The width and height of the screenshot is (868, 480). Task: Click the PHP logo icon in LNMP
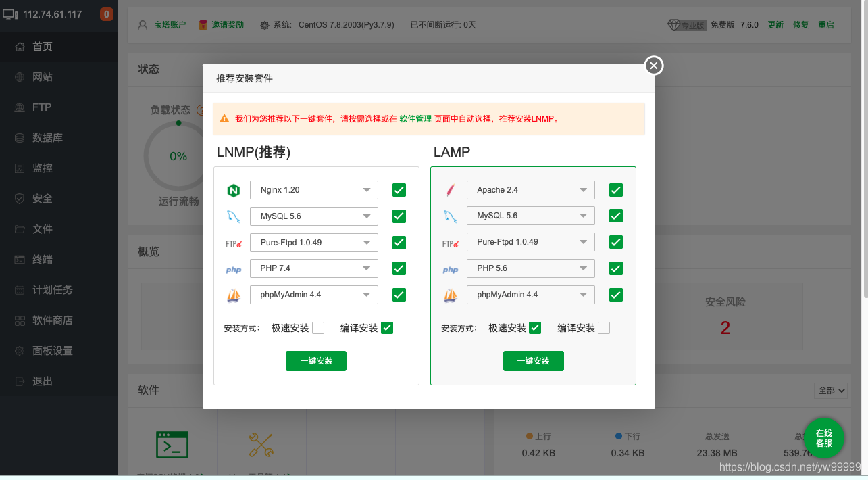(x=234, y=270)
